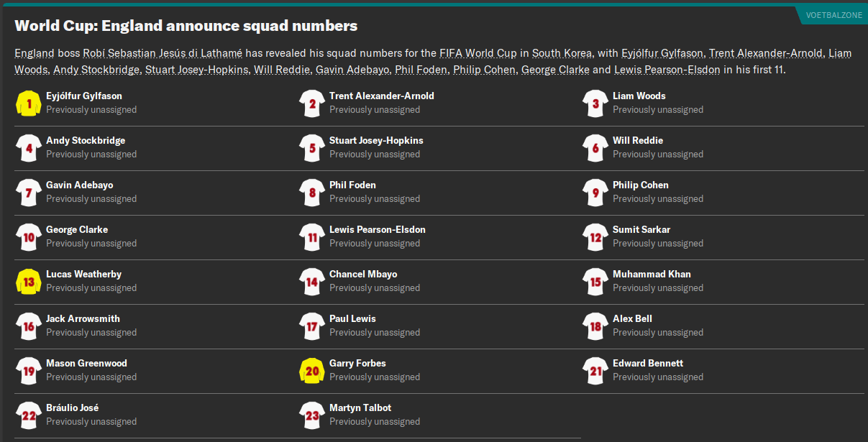
Task: Select Mason Greenwood in squad list
Action: [86, 363]
